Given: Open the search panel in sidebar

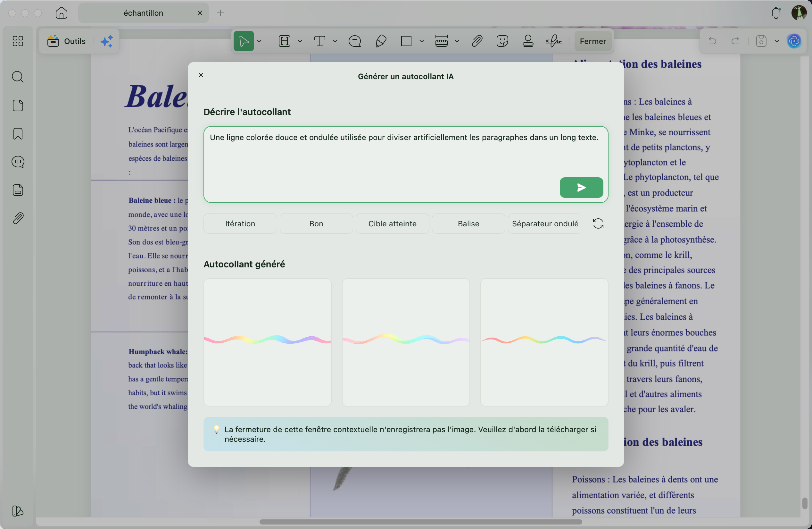Looking at the screenshot, I should pos(18,77).
